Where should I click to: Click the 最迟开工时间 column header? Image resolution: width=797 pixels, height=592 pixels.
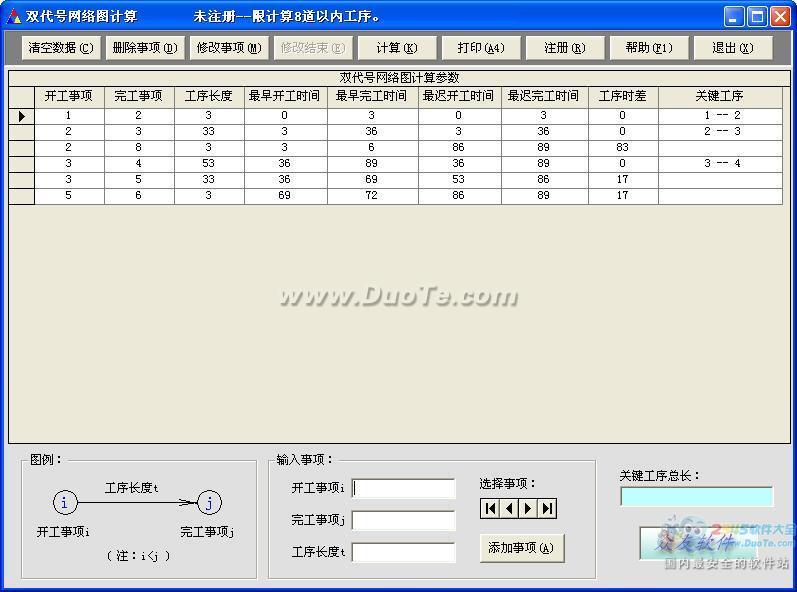pyautogui.click(x=459, y=96)
